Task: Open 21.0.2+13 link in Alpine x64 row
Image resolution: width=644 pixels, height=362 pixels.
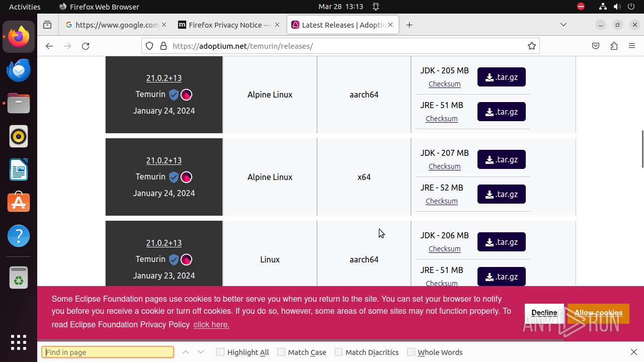Action: click(x=164, y=160)
